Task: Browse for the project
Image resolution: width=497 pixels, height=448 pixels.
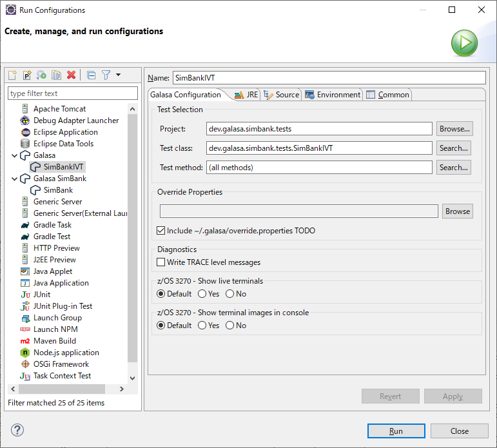Action: (x=454, y=129)
